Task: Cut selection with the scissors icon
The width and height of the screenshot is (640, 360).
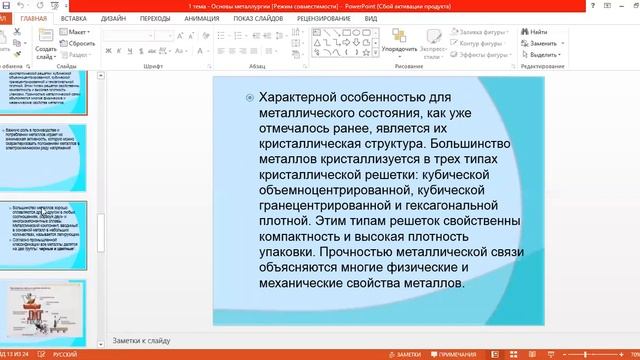Action: 17,31
